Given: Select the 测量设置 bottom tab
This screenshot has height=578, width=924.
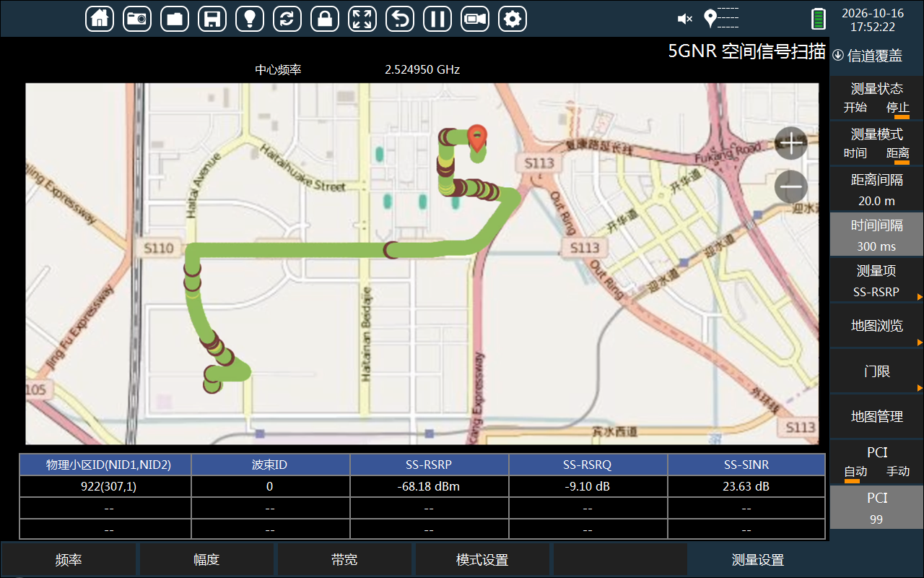Looking at the screenshot, I should 758,560.
